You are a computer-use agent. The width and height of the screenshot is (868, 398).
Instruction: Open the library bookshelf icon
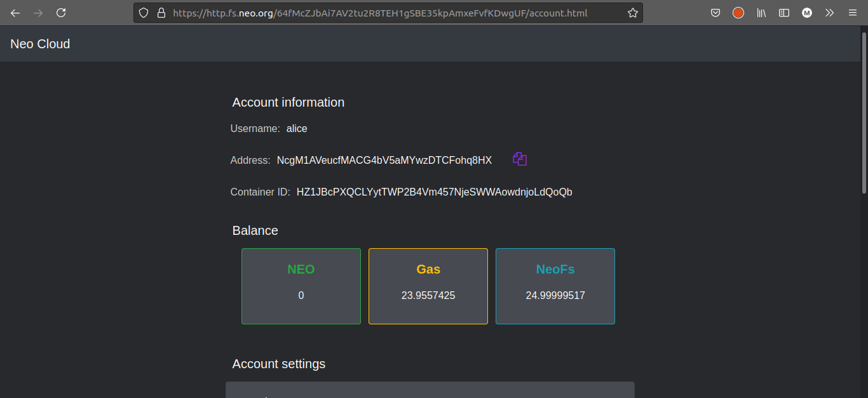761,13
